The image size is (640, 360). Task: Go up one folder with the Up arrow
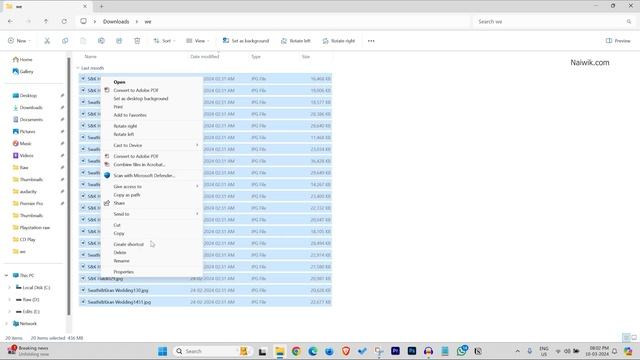[46, 21]
